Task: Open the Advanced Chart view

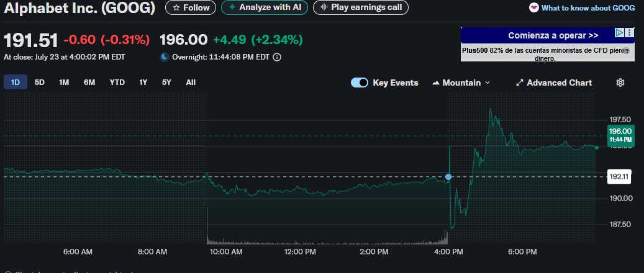Action: 553,83
